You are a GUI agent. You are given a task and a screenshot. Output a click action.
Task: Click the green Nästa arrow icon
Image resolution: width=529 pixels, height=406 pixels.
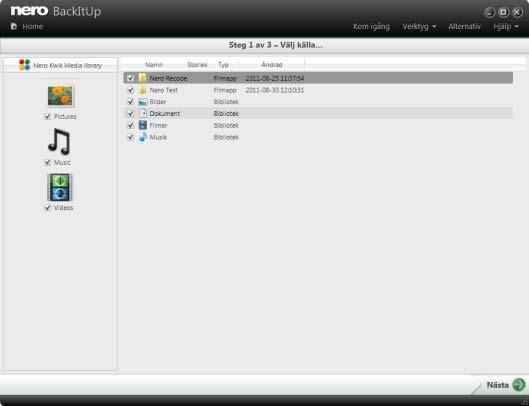519,384
